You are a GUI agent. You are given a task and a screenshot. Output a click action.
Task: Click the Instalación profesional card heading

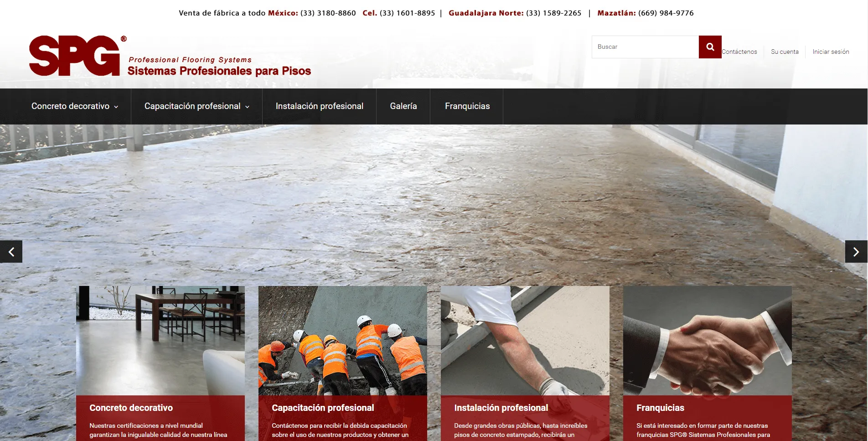point(501,408)
